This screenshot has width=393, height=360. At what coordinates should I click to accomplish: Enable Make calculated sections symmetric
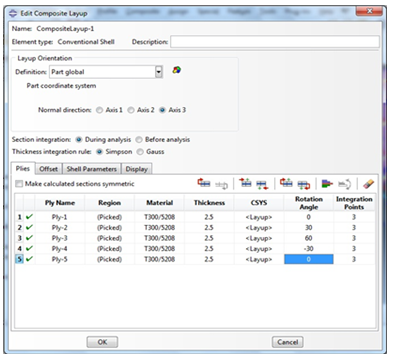tap(19, 184)
